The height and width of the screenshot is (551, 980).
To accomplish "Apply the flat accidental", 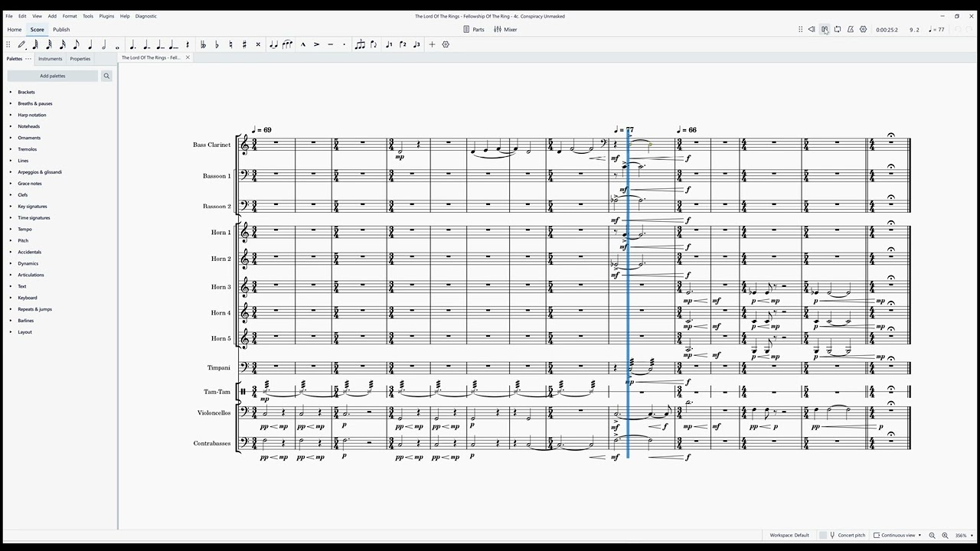I will (217, 44).
